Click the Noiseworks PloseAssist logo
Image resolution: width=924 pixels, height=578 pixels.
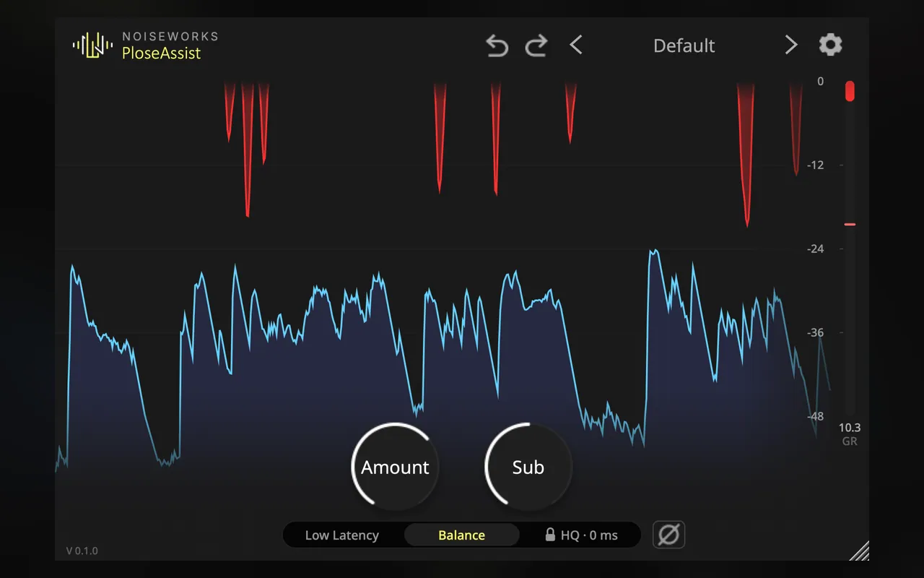[145, 45]
